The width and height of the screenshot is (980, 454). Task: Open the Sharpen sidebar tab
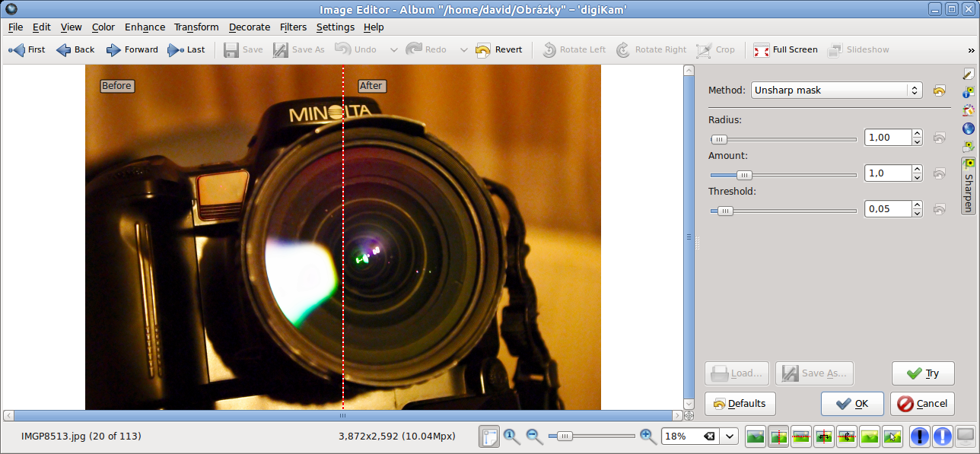[x=969, y=186]
